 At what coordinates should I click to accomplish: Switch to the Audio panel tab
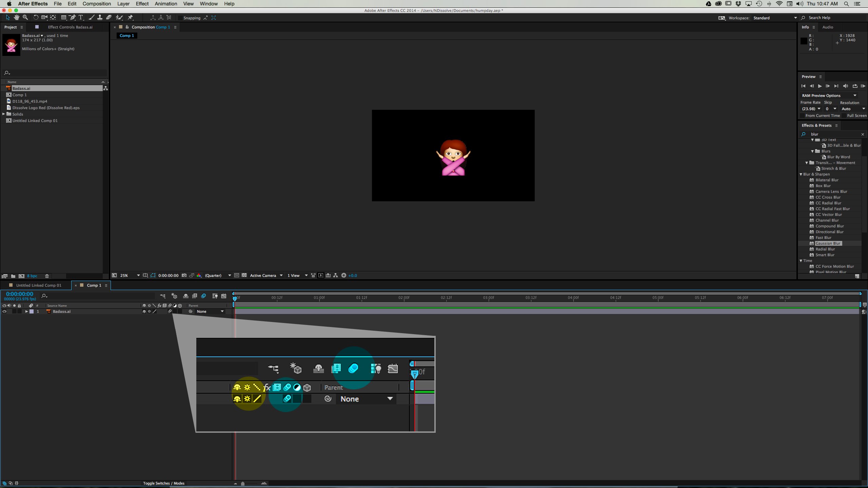828,27
